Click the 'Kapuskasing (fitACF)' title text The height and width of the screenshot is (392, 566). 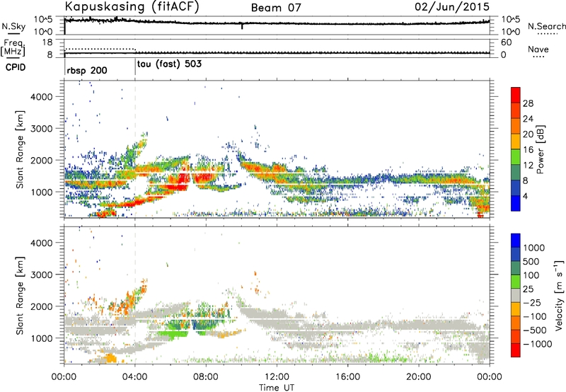(x=132, y=7)
